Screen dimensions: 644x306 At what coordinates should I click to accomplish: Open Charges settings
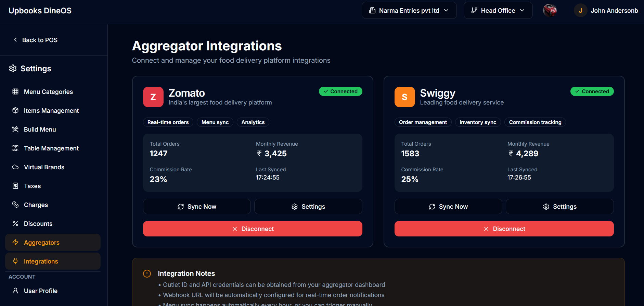[x=53, y=205]
